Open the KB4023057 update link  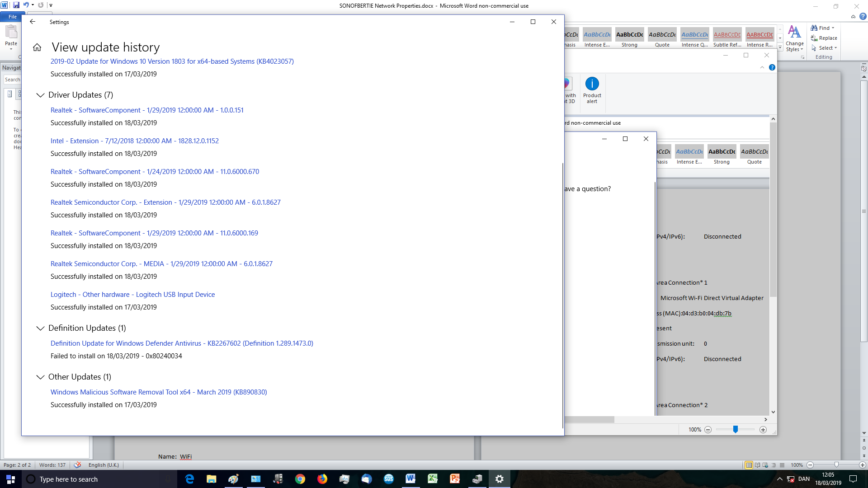click(172, 61)
